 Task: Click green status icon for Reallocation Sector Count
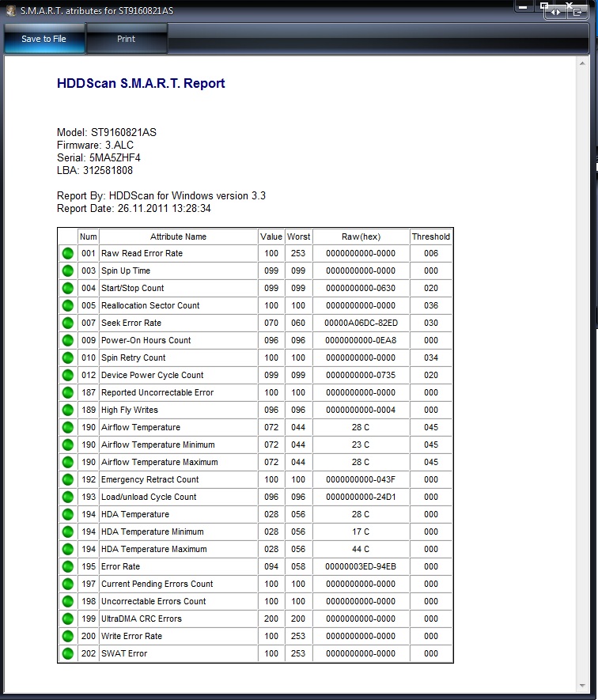[68, 306]
